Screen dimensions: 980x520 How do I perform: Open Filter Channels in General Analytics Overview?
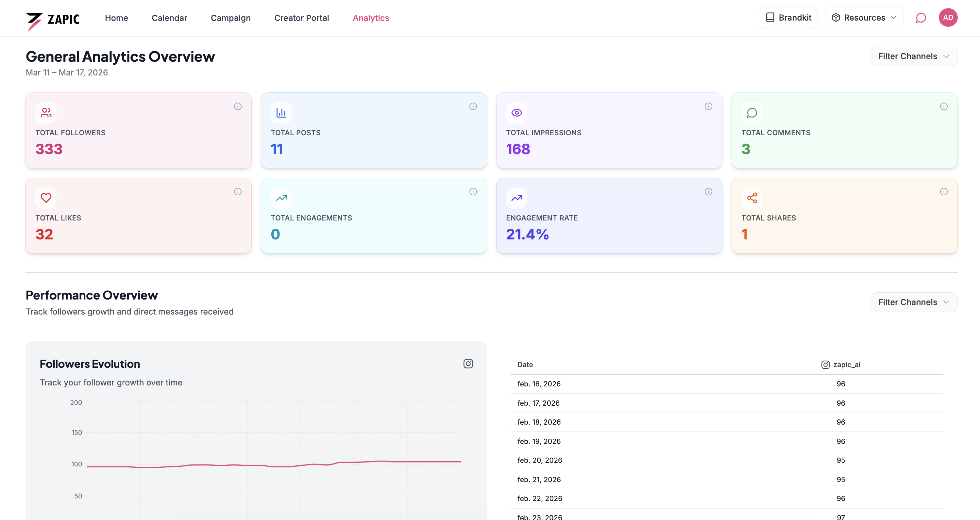pyautogui.click(x=913, y=56)
